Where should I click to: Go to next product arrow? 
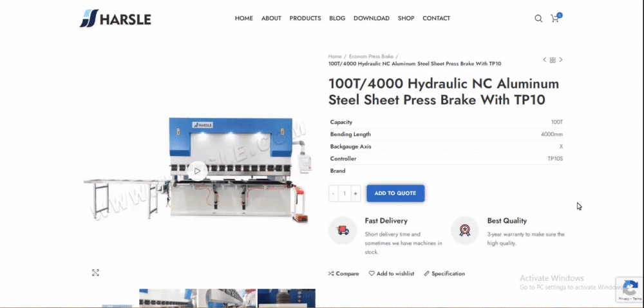561,60
